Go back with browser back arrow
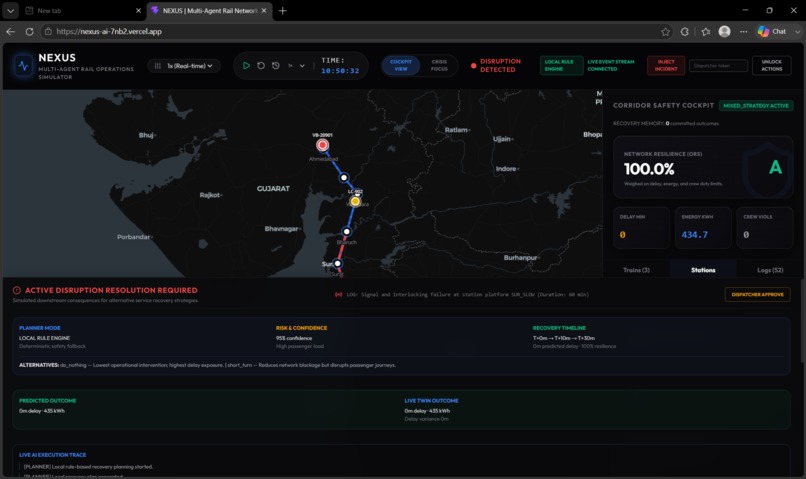The image size is (806, 479). pyautogui.click(x=11, y=31)
